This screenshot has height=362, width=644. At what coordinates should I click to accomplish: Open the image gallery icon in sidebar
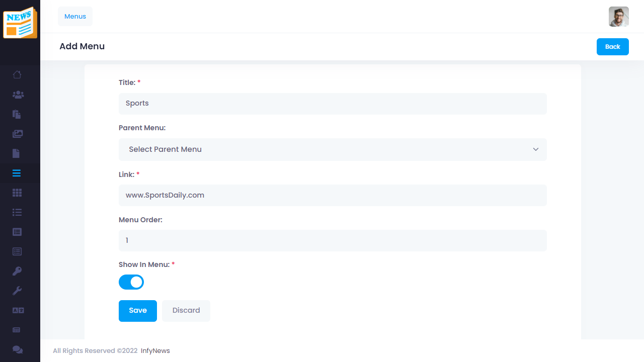[x=18, y=134]
